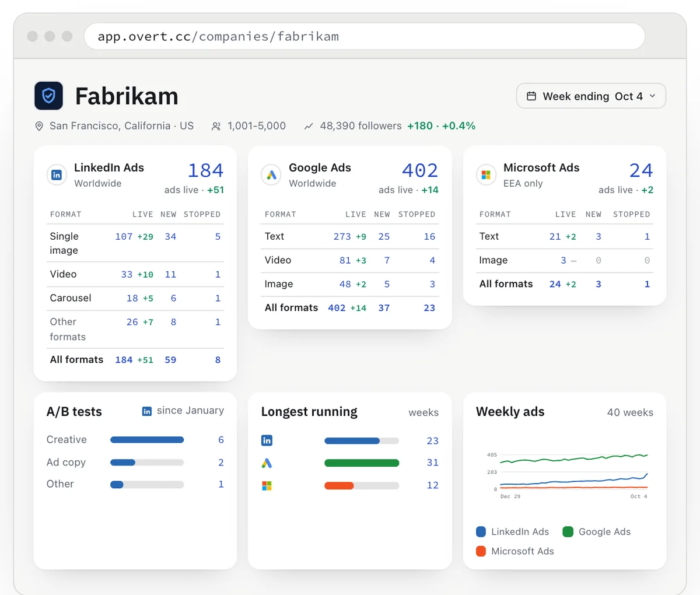700x595 pixels.
Task: Click the A/B tests heading
Action: click(x=74, y=412)
